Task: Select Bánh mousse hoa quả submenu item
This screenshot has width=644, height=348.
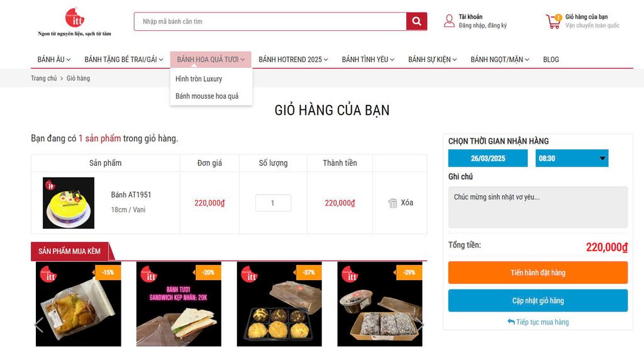Action: pos(207,96)
